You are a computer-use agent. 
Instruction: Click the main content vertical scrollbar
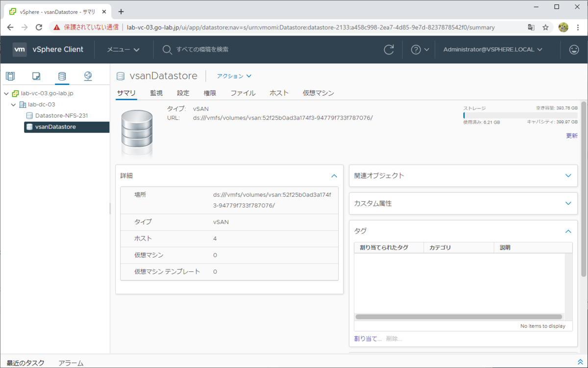584,189
